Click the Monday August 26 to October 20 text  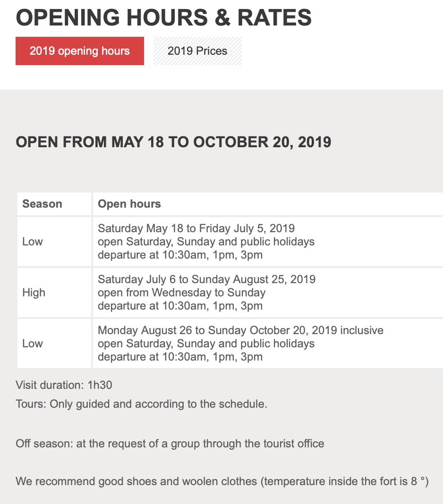coord(240,330)
